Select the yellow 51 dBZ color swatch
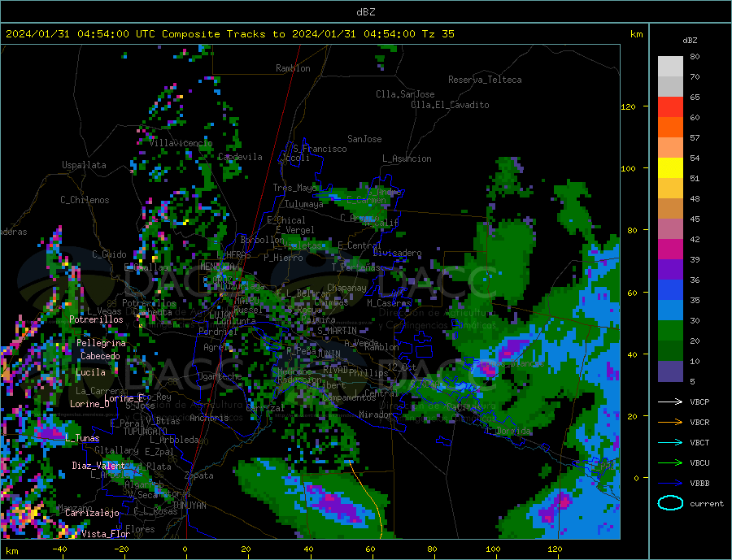Viewport: 732px width, 560px height. click(x=670, y=168)
